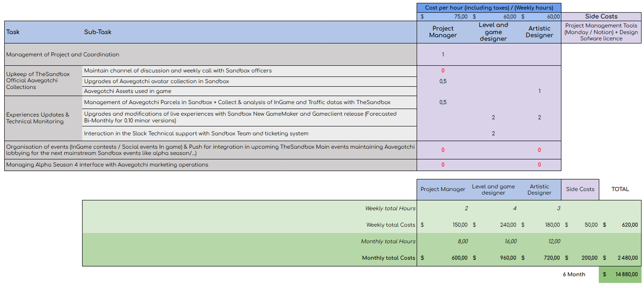Click Level designer '2' in Upgrades and modifications row
Viewport: 644px width, 288px height.
click(493, 117)
